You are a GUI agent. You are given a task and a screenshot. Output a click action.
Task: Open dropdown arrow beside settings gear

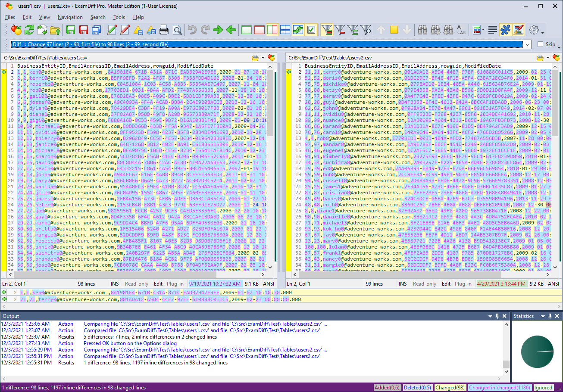click(x=542, y=33)
